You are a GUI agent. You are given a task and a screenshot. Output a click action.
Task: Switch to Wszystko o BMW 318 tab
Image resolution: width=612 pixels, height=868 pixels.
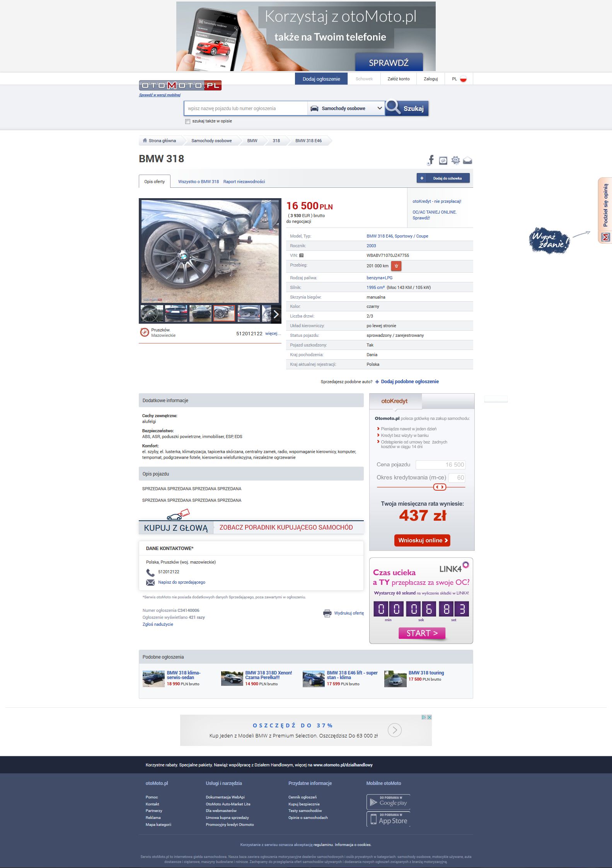[199, 182]
